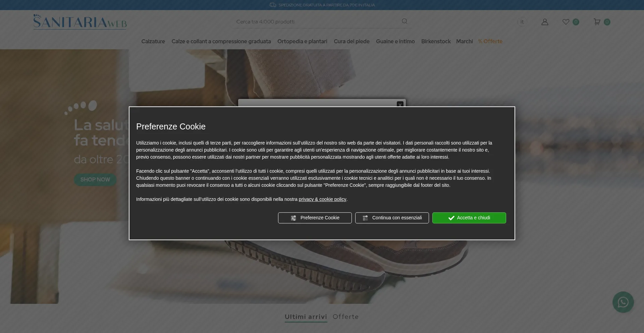The height and width of the screenshot is (333, 644).
Task: Open WhatsApp chat bubble
Action: (x=623, y=302)
